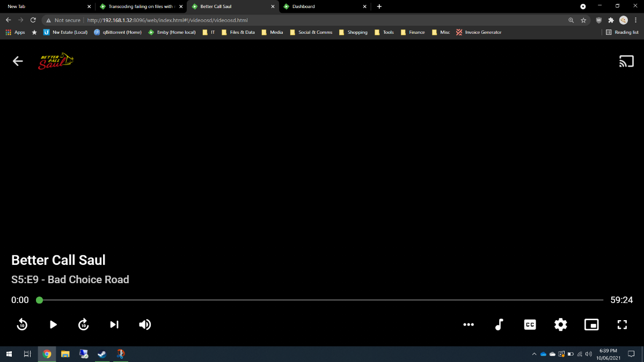Skip to the next episode
This screenshot has width=644, height=362.
click(114, 324)
